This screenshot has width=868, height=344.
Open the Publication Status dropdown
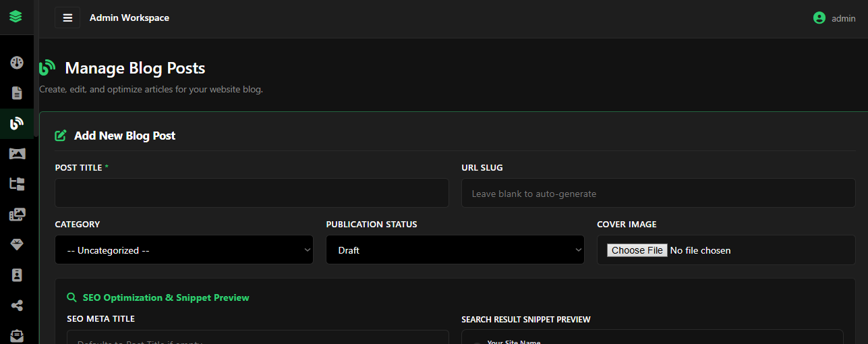(455, 250)
